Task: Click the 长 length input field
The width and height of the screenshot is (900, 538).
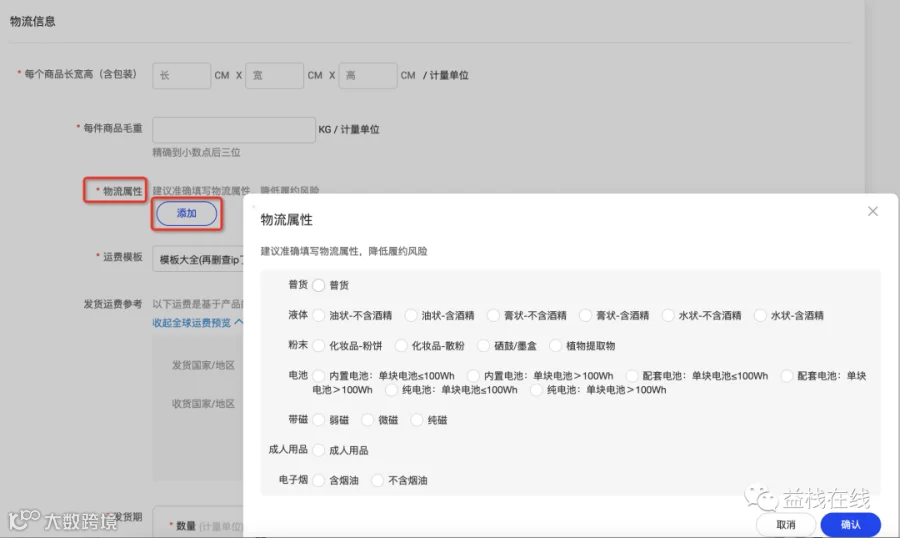Action: tap(181, 75)
